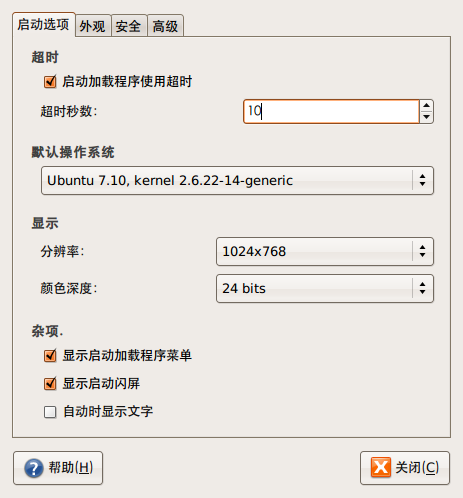The image size is (463, 498).
Task: Disable 显示启动闪屏 checkbox
Action: coord(50,384)
